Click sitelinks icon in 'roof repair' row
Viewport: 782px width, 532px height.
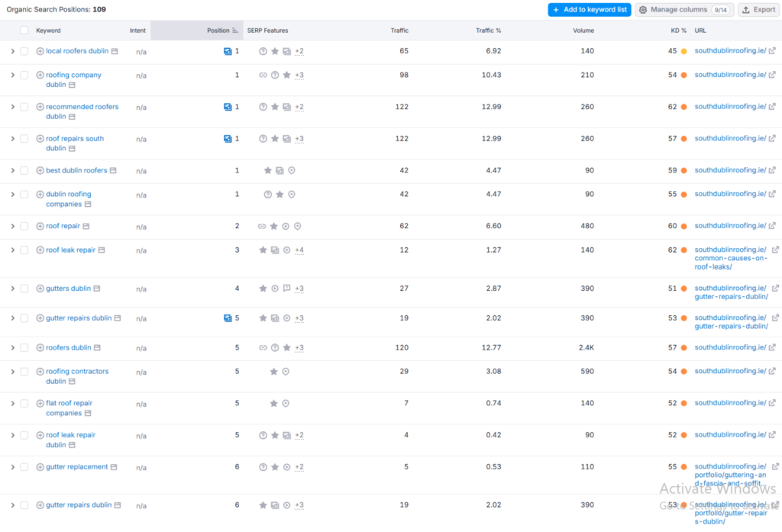[262, 227]
